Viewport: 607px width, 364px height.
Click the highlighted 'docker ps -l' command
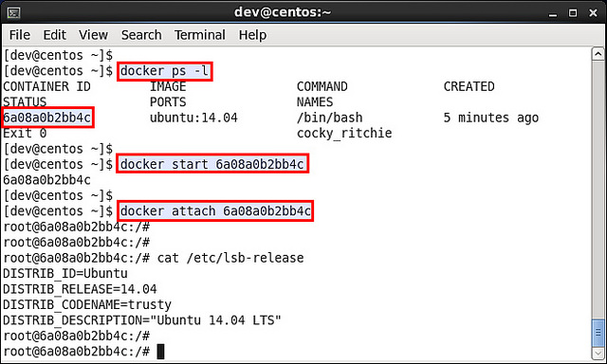(x=164, y=71)
